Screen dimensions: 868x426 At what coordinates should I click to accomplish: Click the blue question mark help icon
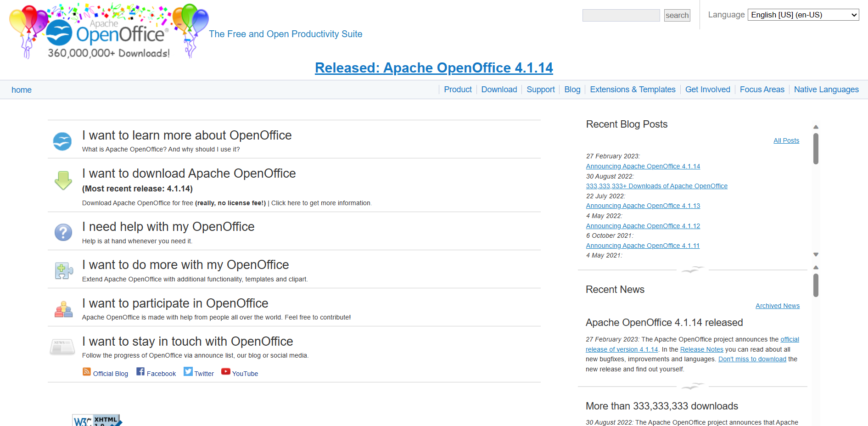click(x=63, y=232)
